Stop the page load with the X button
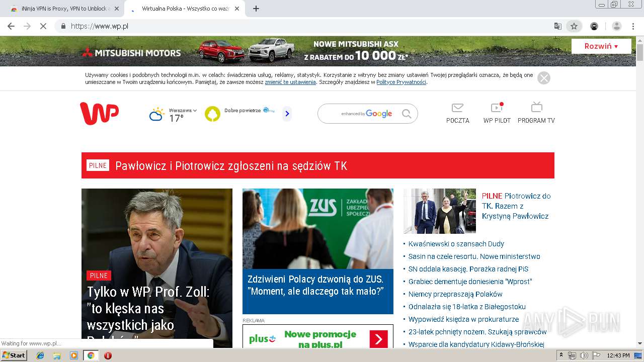 tap(43, 26)
